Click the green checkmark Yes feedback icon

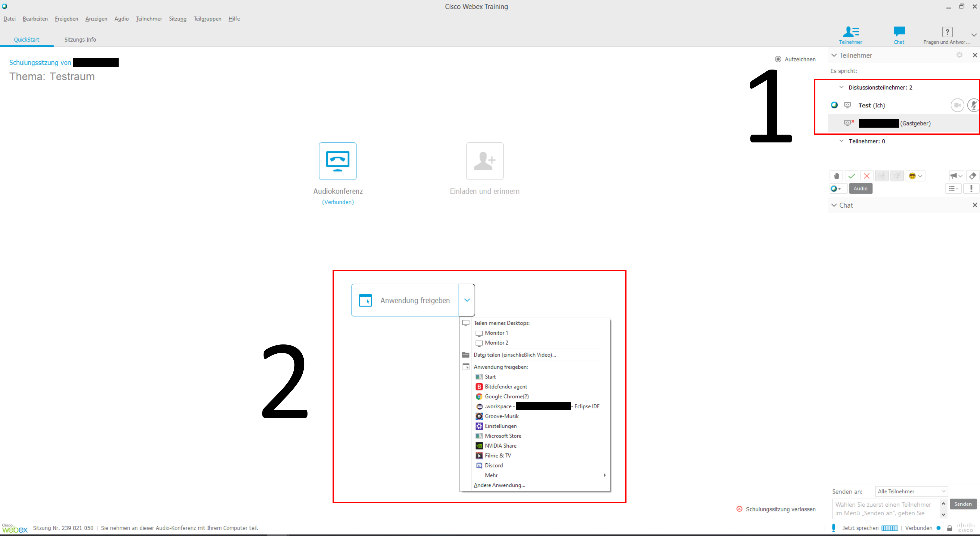point(851,176)
